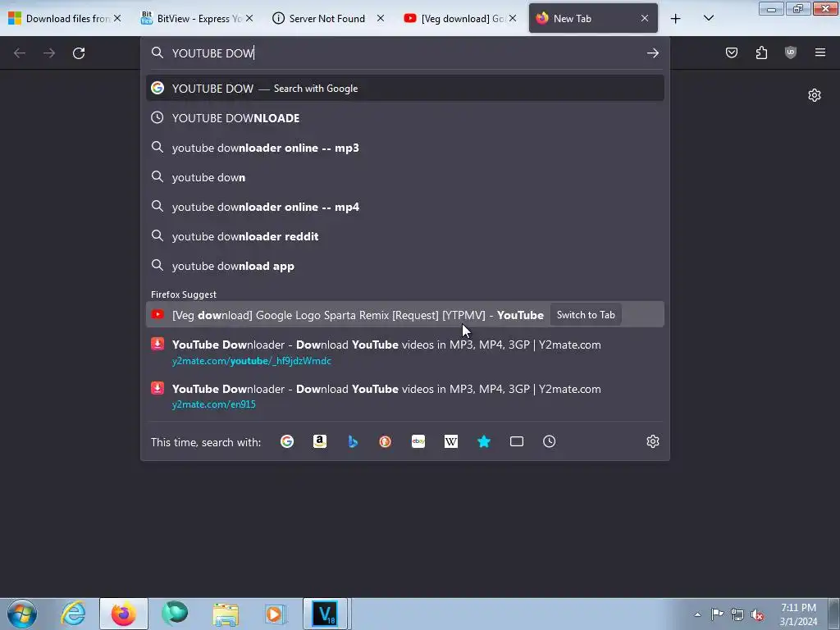Open the Pocket save icon
The width and height of the screenshot is (840, 630).
click(x=732, y=52)
